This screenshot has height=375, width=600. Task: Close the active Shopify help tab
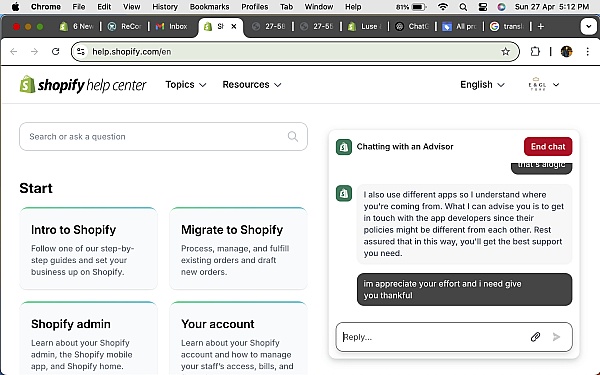pos(234,26)
